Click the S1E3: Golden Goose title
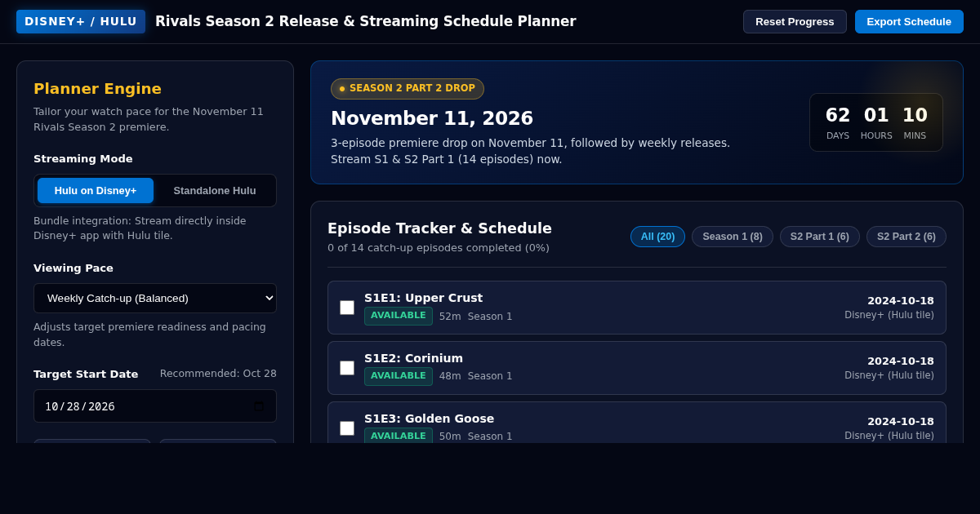 tap(429, 419)
